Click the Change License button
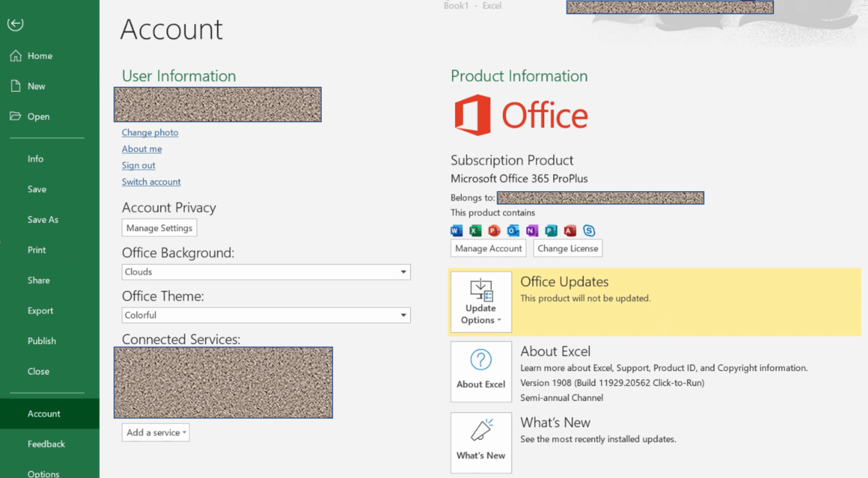Viewport: 868px width, 478px height. [568, 248]
